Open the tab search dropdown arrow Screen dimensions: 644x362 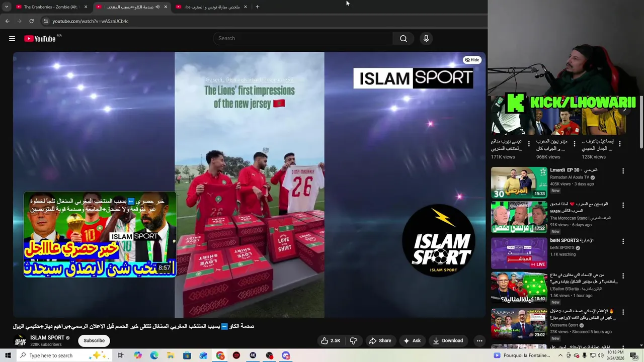(x=7, y=7)
